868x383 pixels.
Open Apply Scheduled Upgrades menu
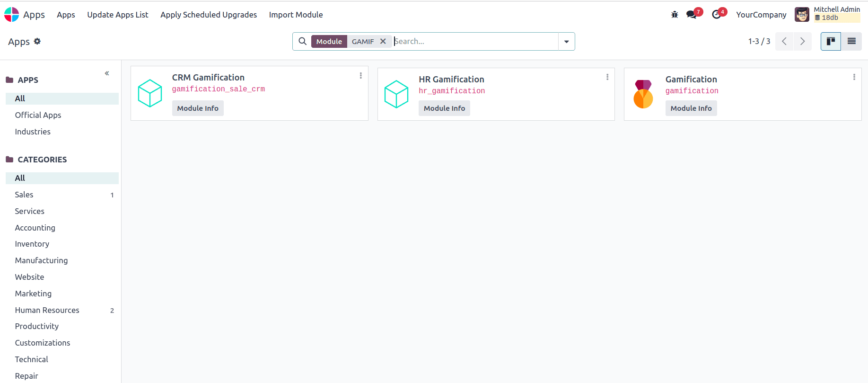(209, 15)
